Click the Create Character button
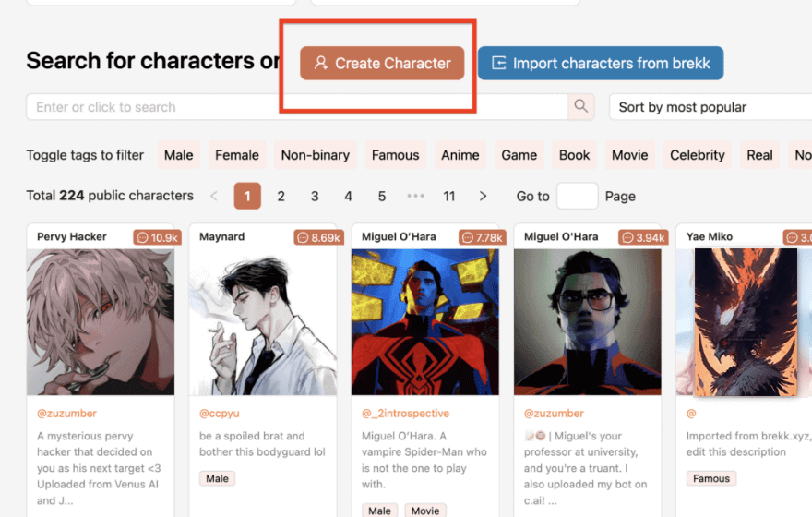 pos(382,63)
